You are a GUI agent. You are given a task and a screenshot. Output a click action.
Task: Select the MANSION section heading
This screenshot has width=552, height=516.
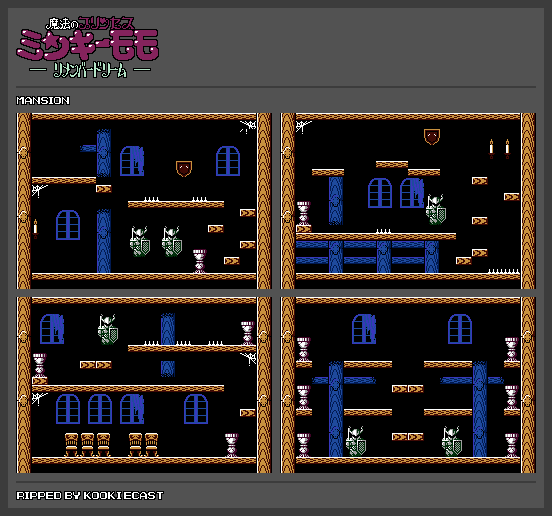[43, 101]
